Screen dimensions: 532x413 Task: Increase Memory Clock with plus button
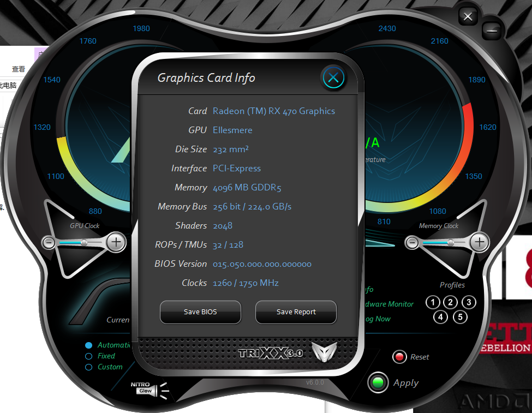[x=480, y=242]
